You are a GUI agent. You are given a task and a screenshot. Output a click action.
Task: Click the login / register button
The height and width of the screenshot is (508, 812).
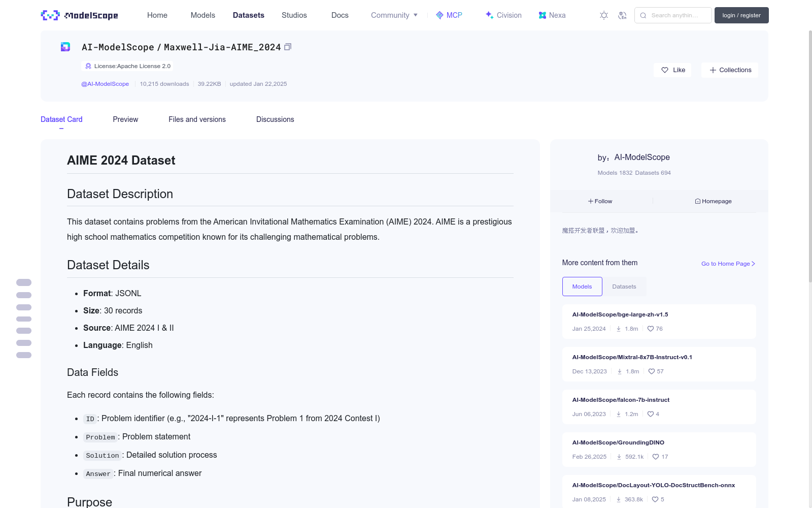tap(741, 15)
